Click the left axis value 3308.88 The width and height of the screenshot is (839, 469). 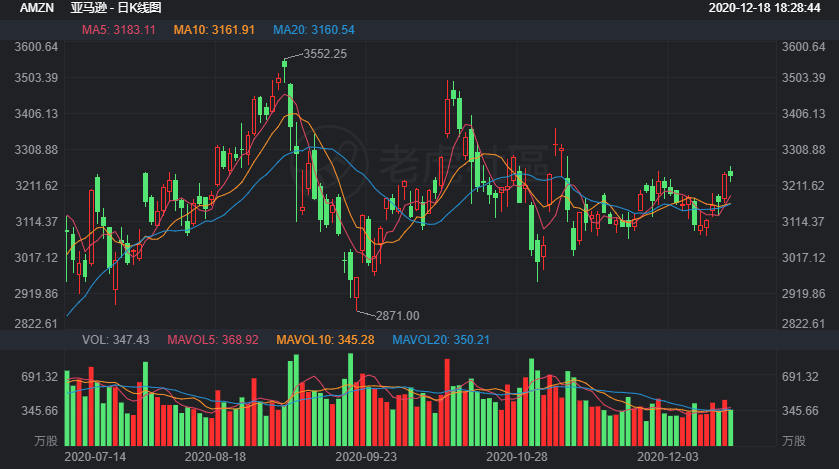pos(36,150)
